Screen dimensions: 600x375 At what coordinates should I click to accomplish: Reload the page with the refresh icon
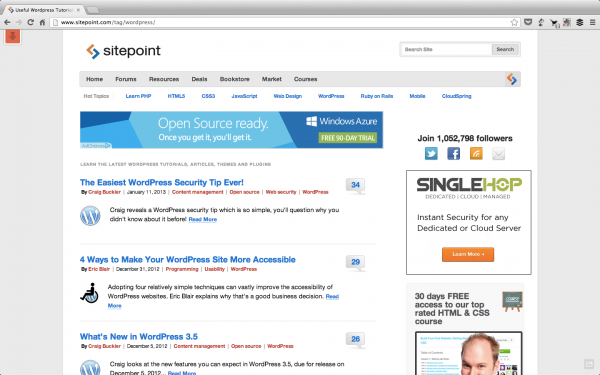click(x=31, y=22)
